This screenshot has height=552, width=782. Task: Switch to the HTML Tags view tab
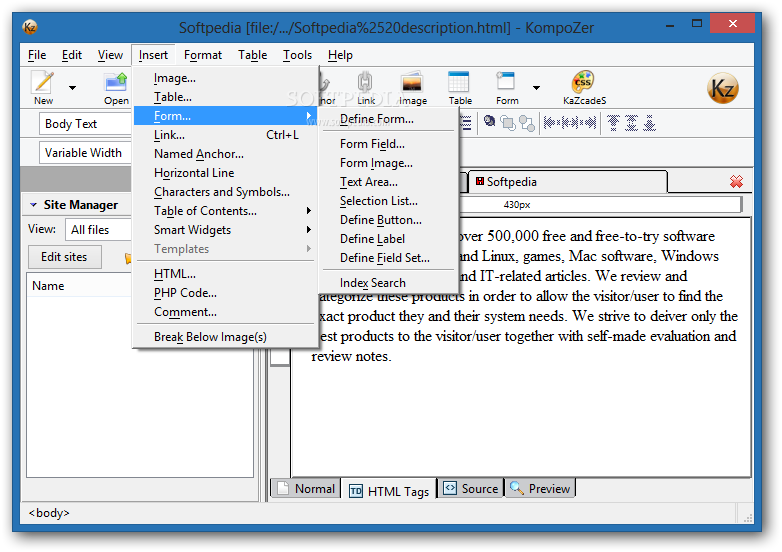(389, 491)
